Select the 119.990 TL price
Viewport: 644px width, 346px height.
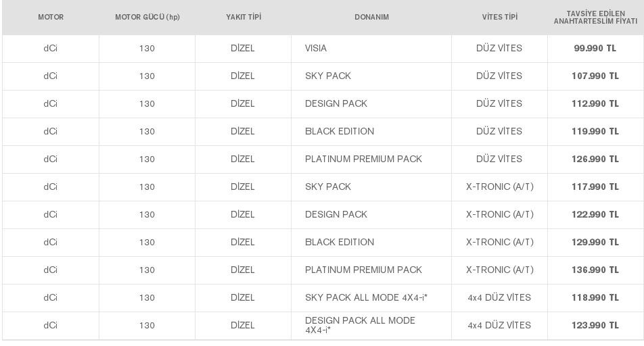595,131
